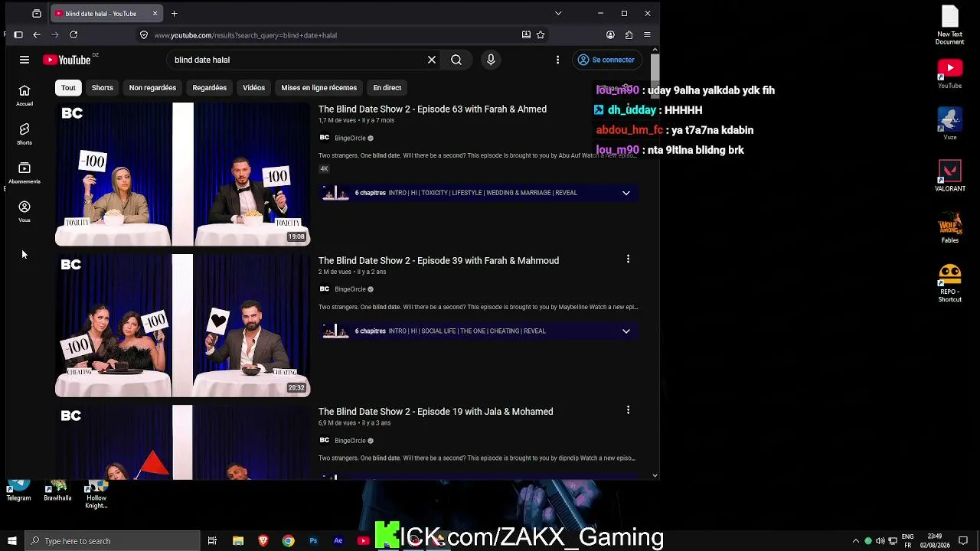980x551 pixels.
Task: Open the Windows Start menu
Action: [11, 541]
